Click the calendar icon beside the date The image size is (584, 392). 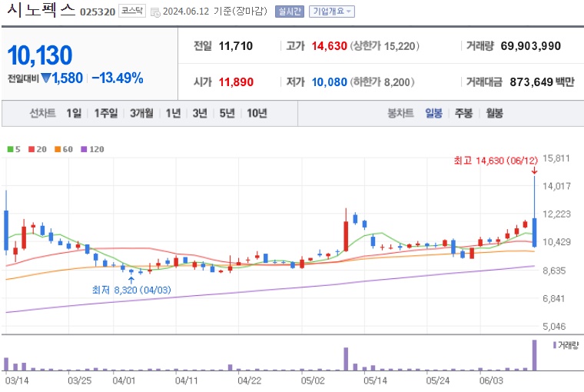click(155, 12)
